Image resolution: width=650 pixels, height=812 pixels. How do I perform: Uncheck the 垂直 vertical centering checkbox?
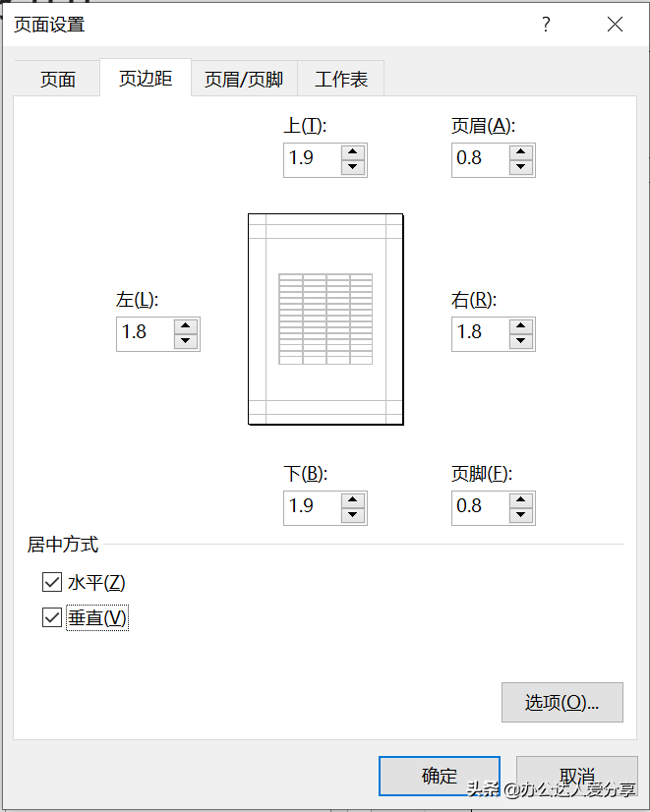coord(52,618)
